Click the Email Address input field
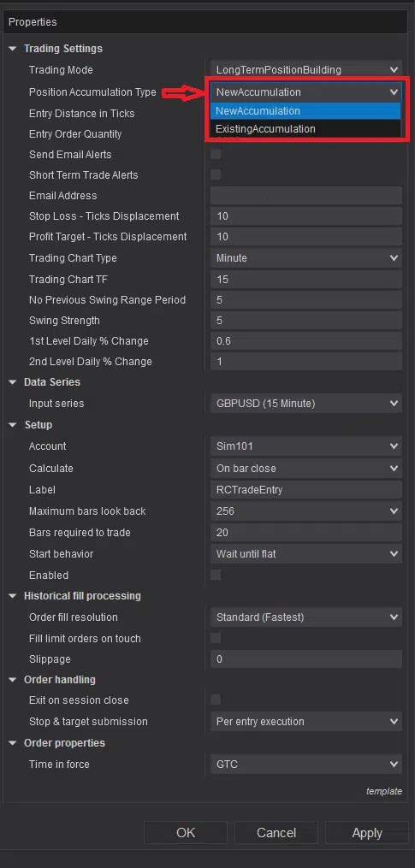 (305, 196)
